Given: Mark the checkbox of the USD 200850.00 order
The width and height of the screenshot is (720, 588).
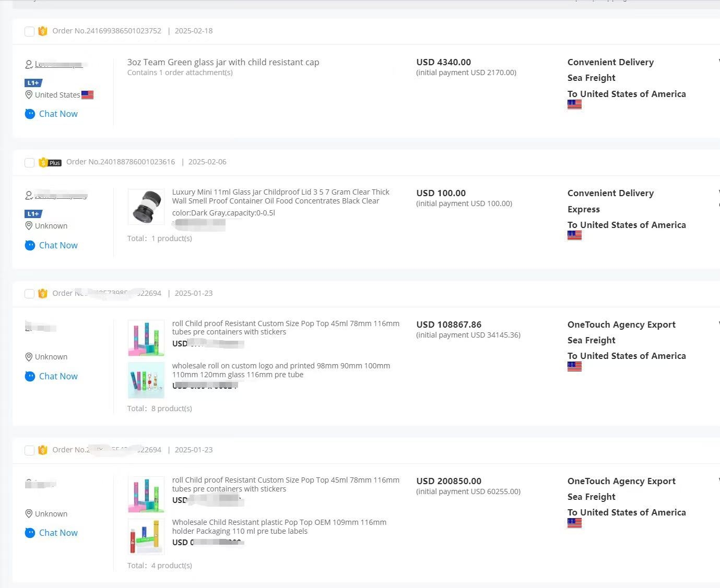Looking at the screenshot, I should point(30,450).
